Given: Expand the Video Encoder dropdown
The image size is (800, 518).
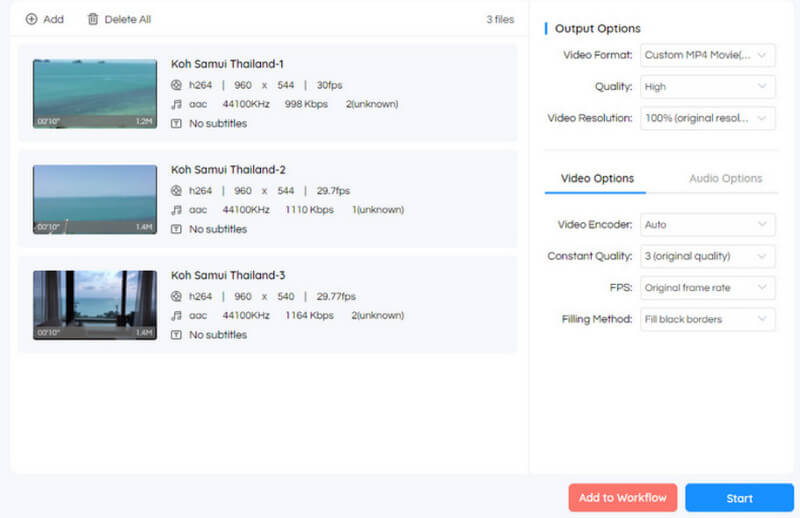Looking at the screenshot, I should (707, 225).
